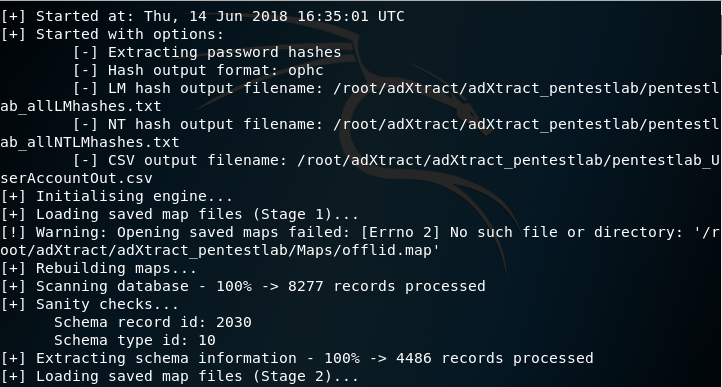This screenshot has width=722, height=387.
Task: Click the 'Initialising engine...' line
Action: point(116,196)
